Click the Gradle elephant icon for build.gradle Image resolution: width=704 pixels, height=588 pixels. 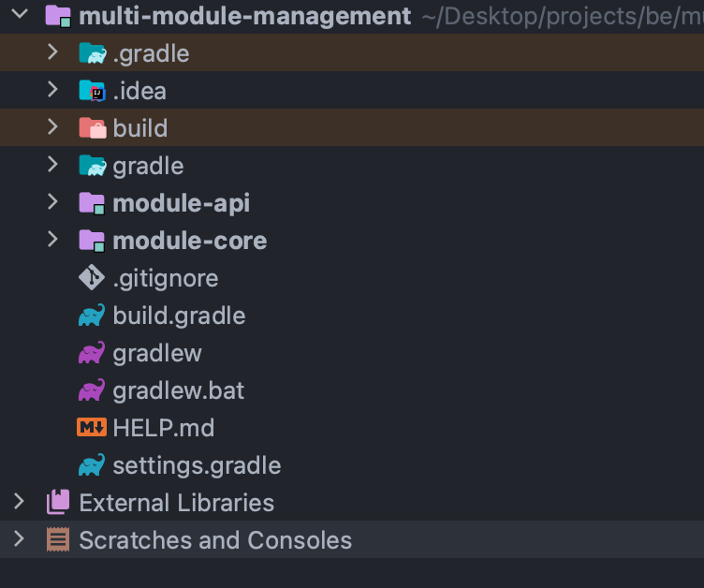tap(92, 315)
